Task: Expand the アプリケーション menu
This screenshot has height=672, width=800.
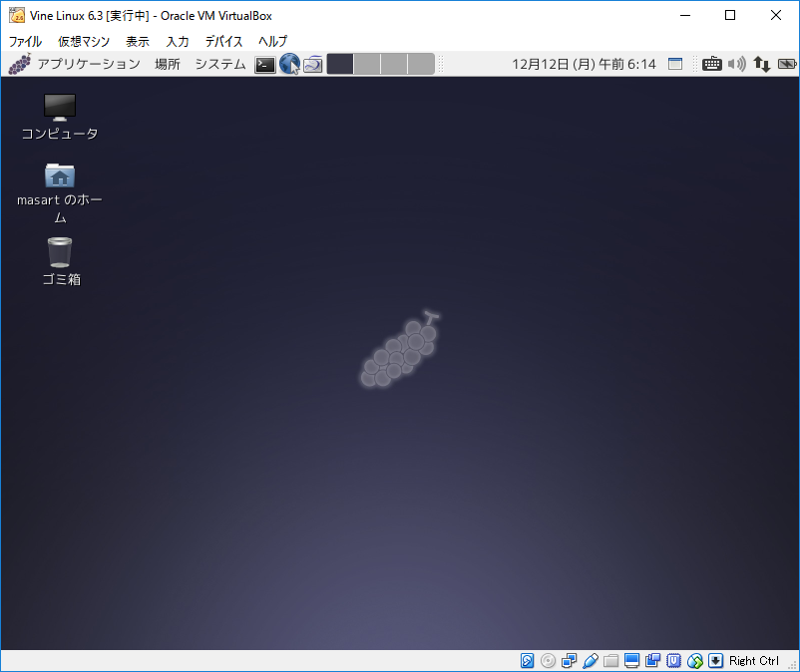Action: pyautogui.click(x=88, y=64)
